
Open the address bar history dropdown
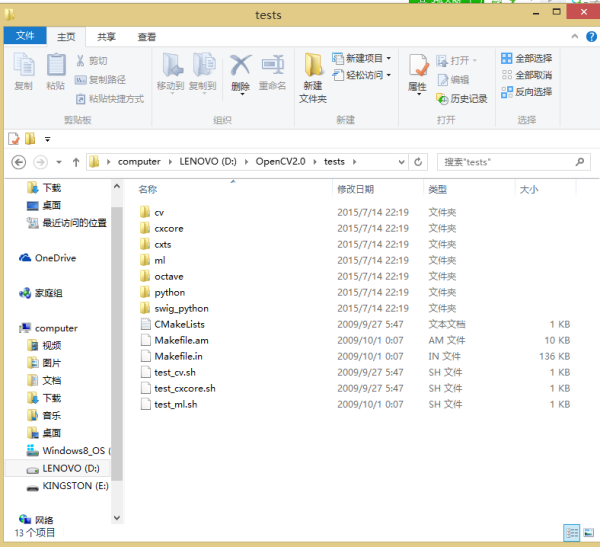click(401, 162)
